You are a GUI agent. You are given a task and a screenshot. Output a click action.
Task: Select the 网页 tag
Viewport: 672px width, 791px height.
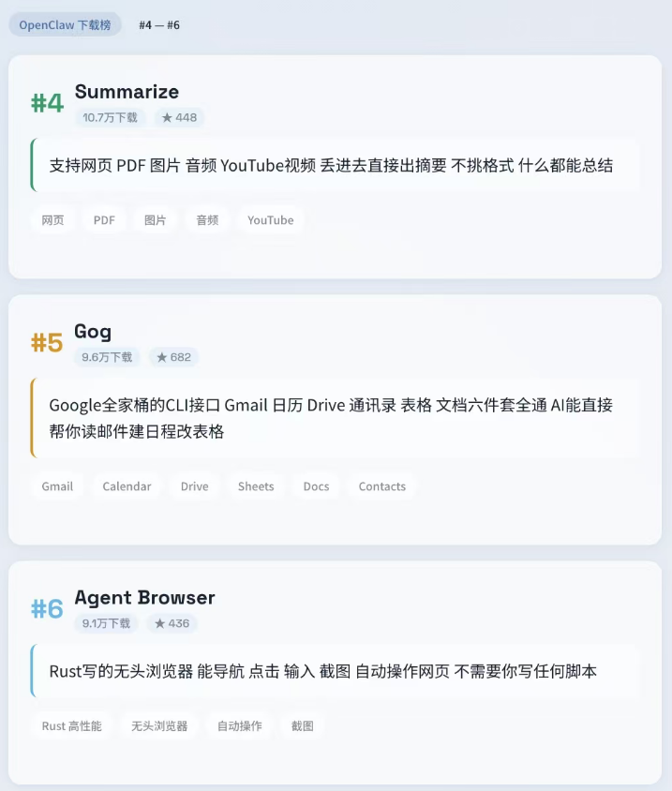pos(53,220)
